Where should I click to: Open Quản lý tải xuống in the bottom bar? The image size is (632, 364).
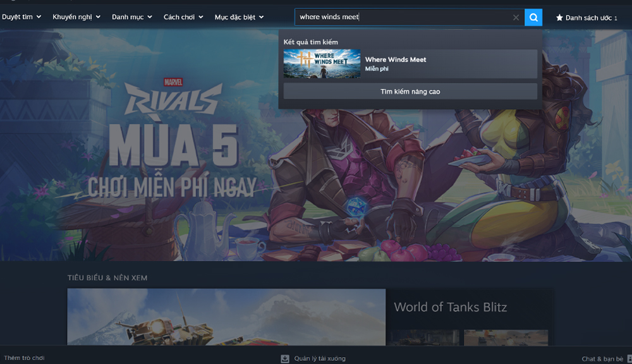[319, 358]
